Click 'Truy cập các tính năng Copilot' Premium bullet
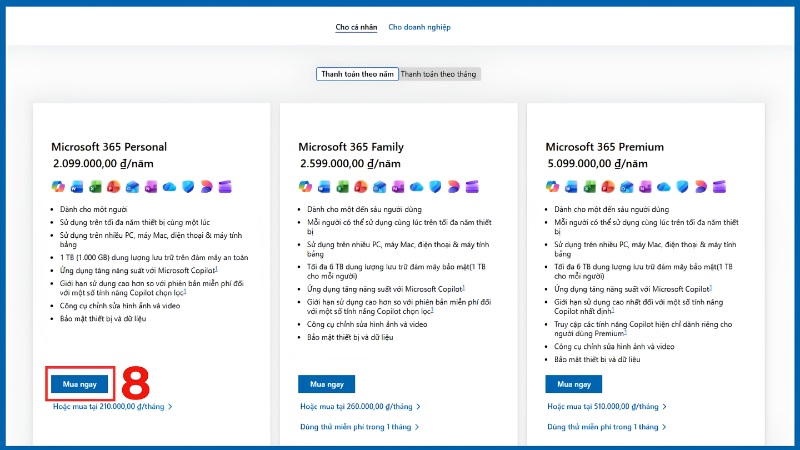The height and width of the screenshot is (450, 800). coord(643,329)
